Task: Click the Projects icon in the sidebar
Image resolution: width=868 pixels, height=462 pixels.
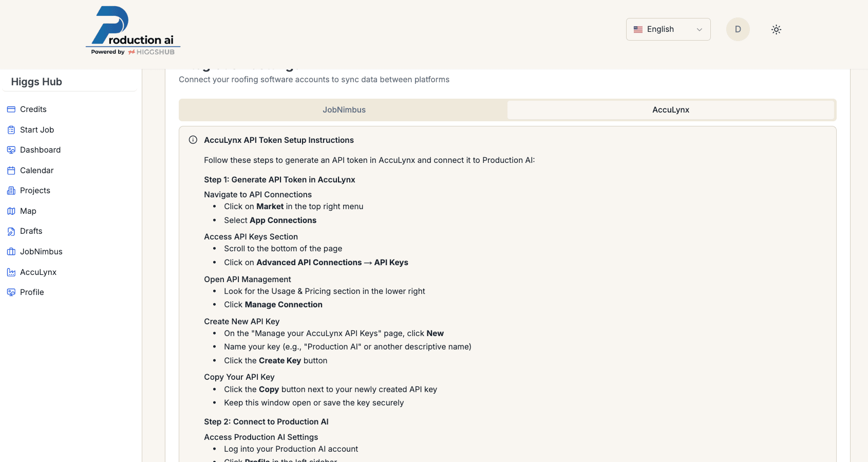Action: pyautogui.click(x=11, y=190)
